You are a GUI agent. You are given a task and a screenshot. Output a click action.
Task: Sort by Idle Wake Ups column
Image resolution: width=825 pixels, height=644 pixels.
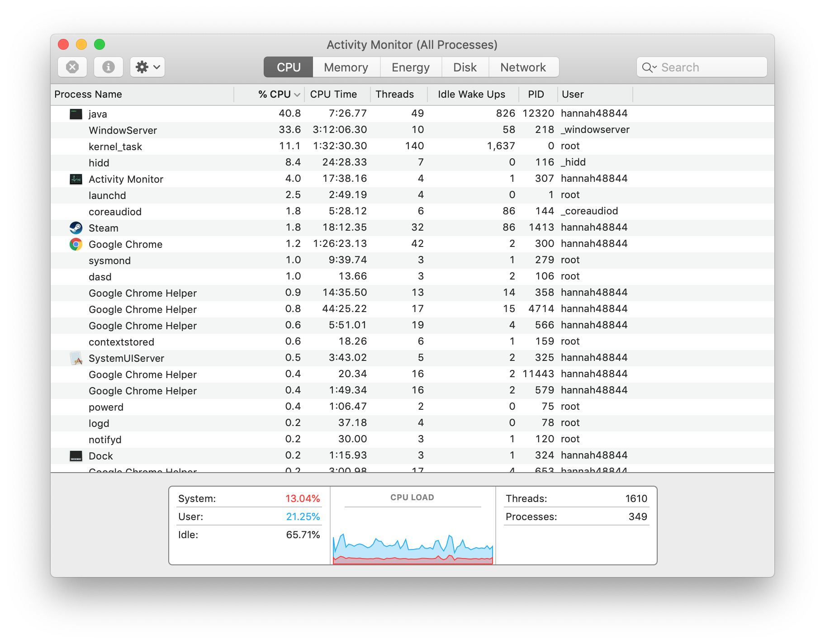(x=473, y=94)
